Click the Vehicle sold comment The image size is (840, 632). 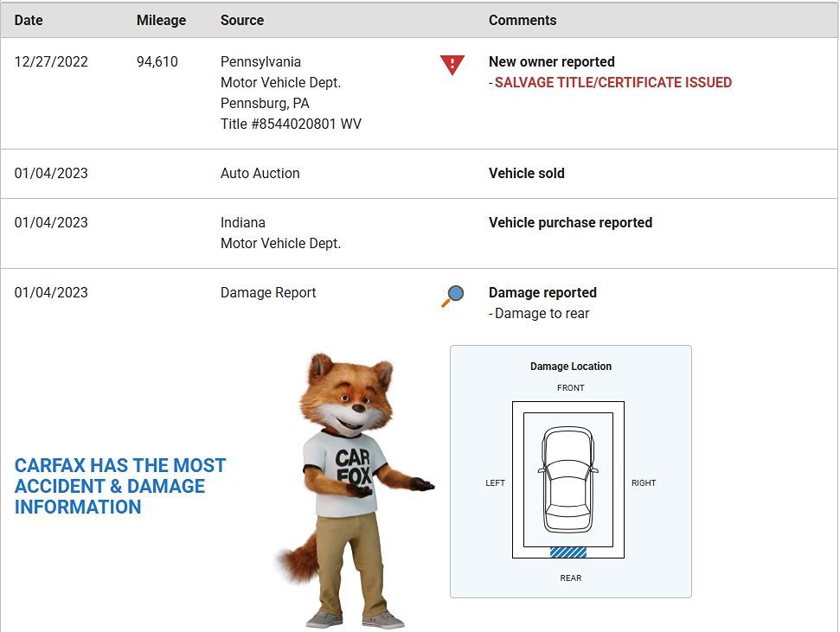526,174
